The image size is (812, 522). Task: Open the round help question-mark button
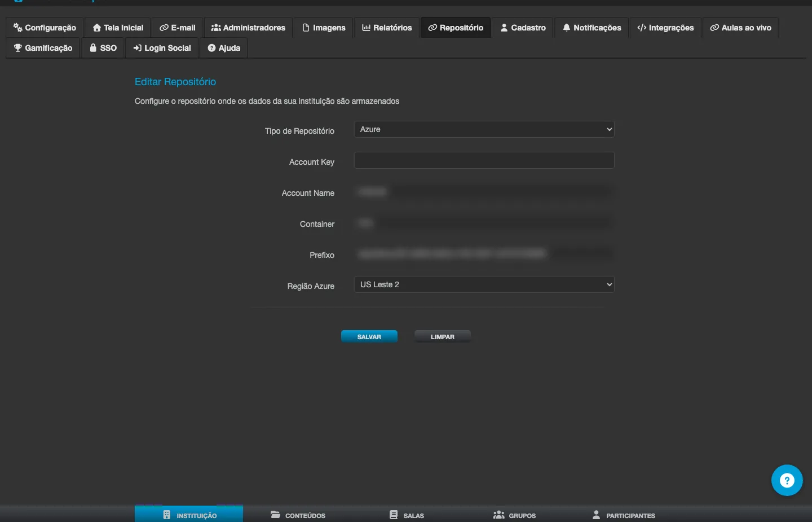(x=787, y=480)
